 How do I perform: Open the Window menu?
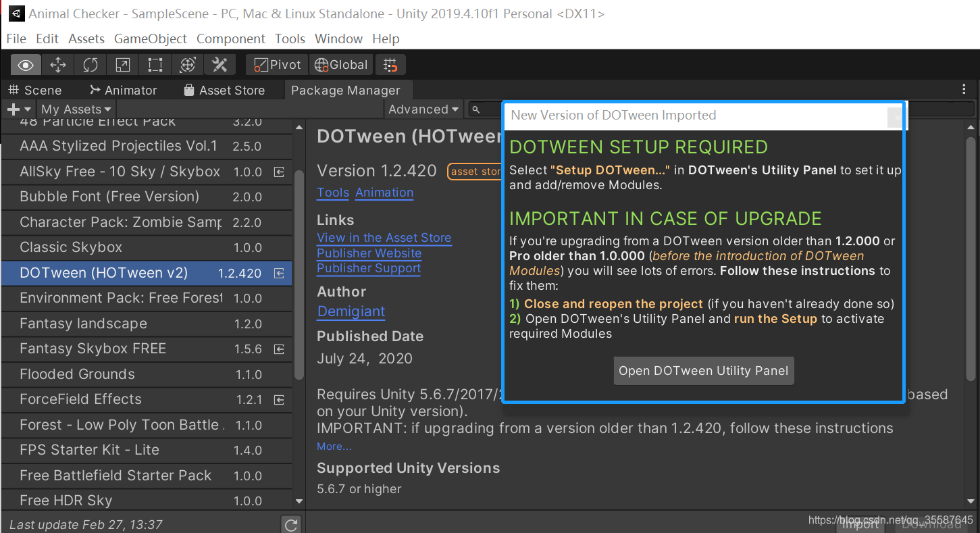point(338,39)
